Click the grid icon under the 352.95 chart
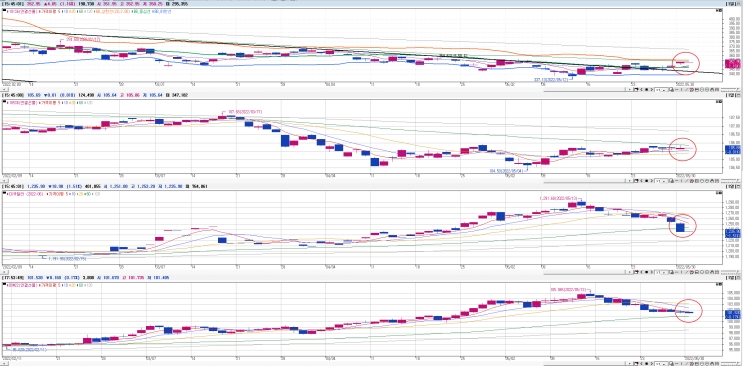Screen dimensions: 743x366 click(717, 89)
